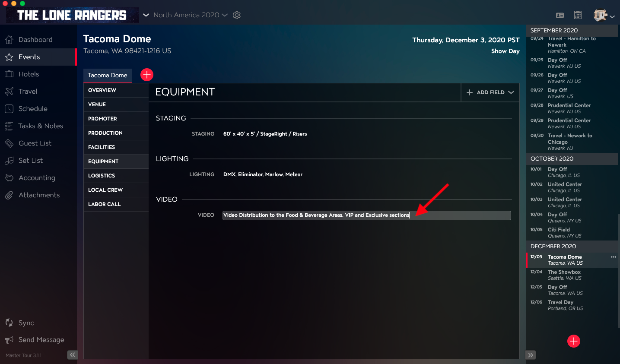Select 09/29 Prudential Center event
620x364 pixels.
point(572,123)
